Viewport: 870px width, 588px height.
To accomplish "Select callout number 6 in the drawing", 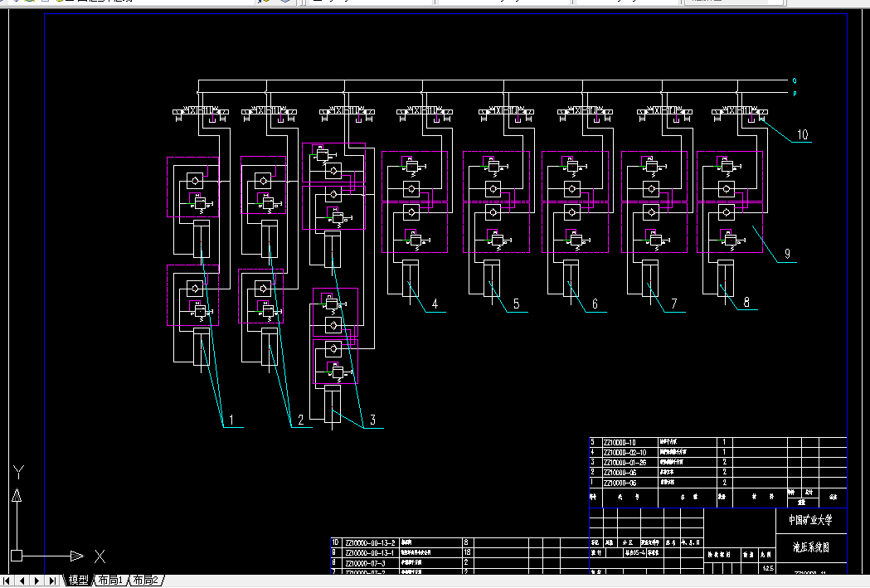I will click(x=595, y=304).
